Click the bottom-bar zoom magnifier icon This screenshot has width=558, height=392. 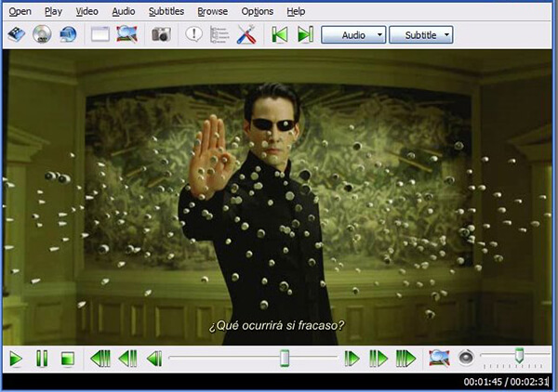[439, 358]
